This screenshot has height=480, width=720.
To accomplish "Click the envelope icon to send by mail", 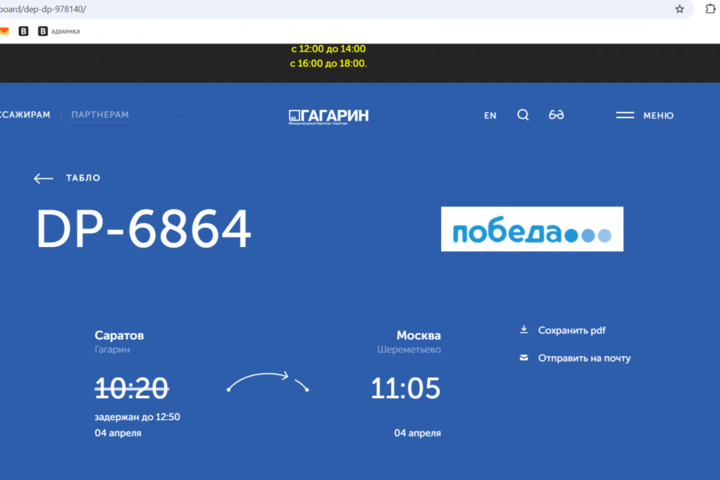I will 523,357.
